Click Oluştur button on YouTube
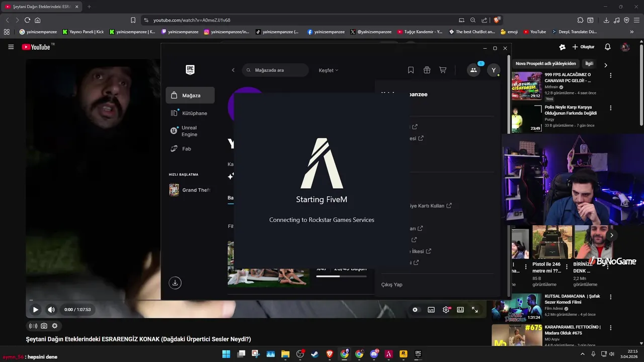 pos(584,47)
